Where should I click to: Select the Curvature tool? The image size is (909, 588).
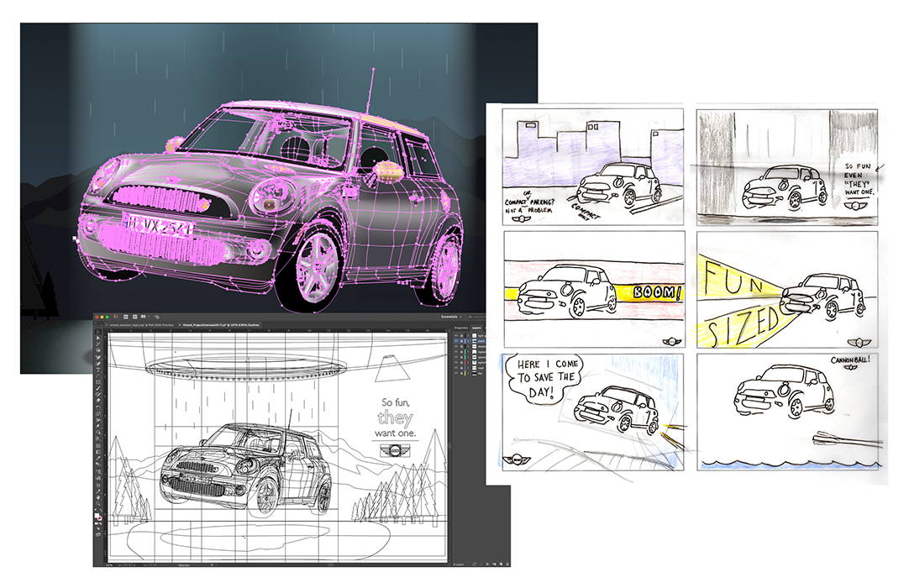tap(98, 364)
